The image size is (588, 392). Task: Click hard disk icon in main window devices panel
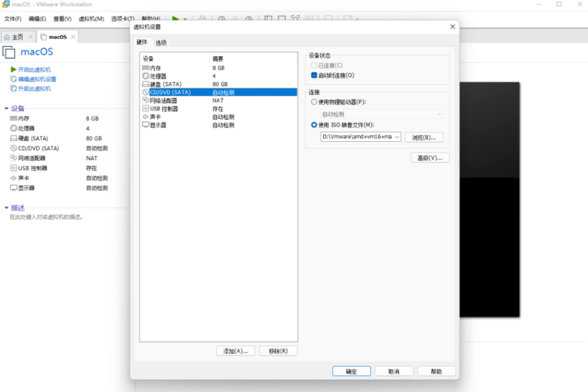pos(14,138)
